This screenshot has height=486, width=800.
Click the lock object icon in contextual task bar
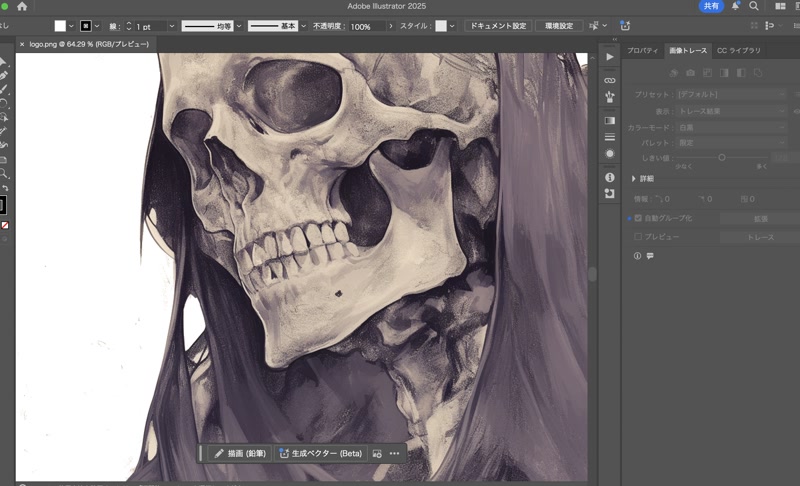(x=377, y=453)
